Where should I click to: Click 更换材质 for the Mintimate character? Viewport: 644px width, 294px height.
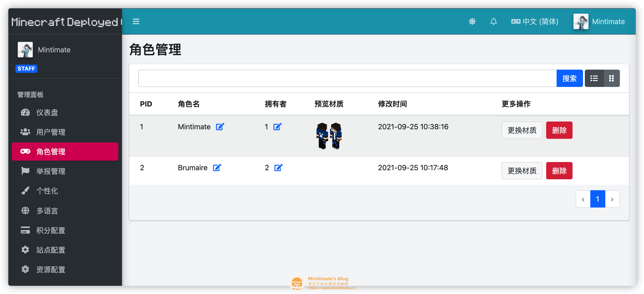522,130
